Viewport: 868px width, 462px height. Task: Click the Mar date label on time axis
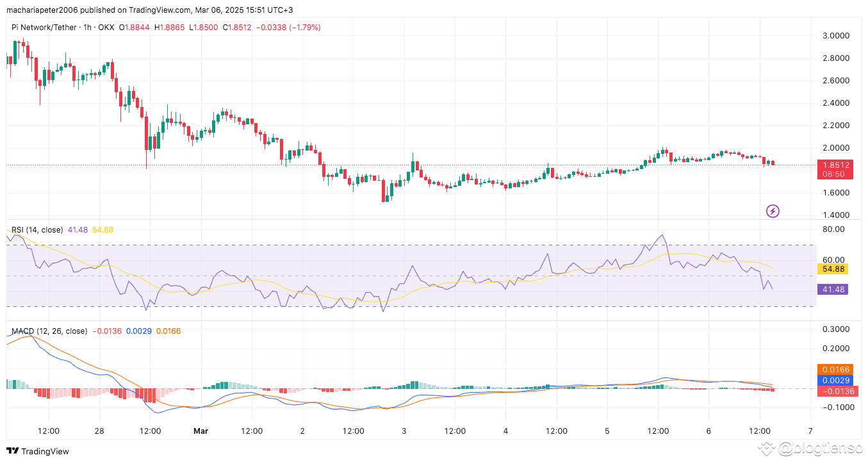pos(201,431)
